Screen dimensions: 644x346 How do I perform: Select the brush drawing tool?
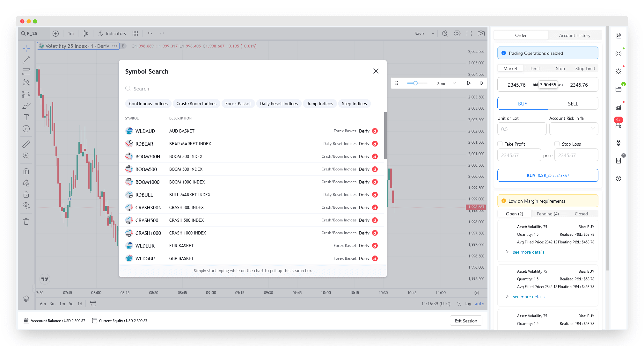(x=26, y=106)
